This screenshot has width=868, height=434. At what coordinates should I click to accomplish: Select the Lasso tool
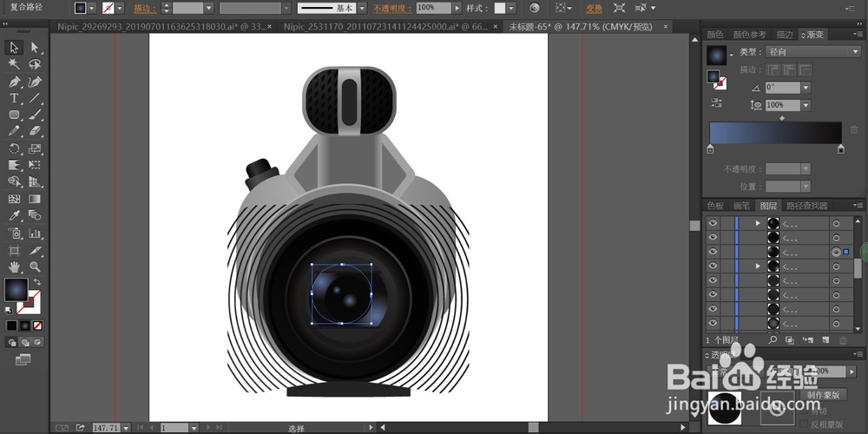point(35,64)
